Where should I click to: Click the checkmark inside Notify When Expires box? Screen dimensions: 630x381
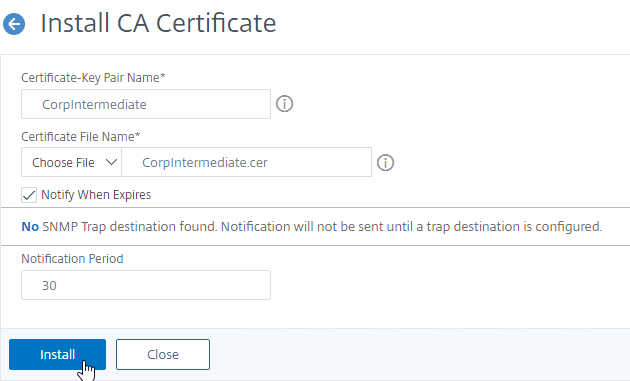pos(29,195)
